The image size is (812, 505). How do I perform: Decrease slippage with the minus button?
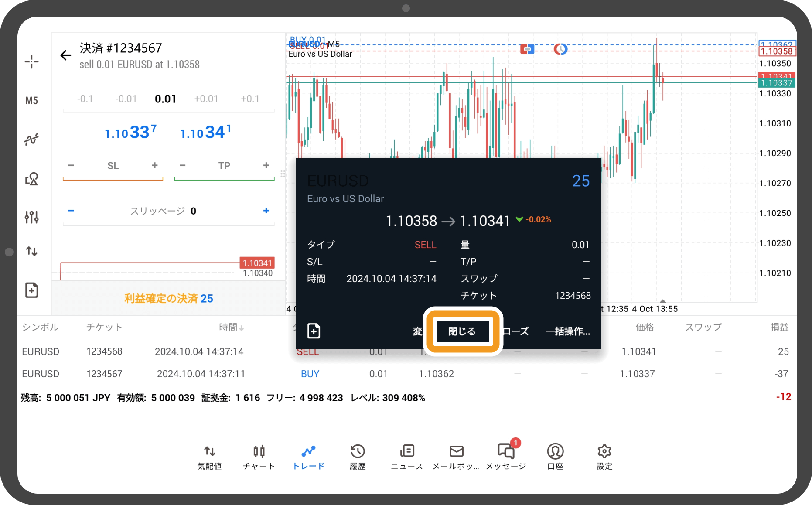(x=71, y=211)
